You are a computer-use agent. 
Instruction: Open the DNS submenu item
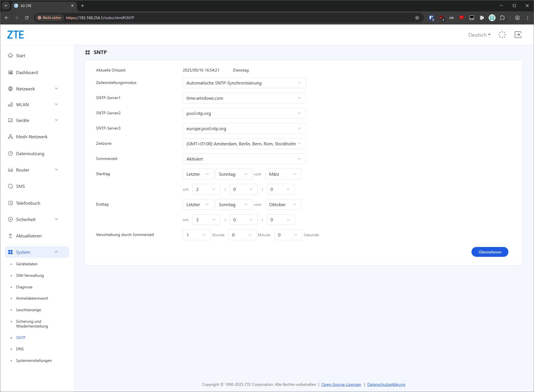tap(20, 349)
